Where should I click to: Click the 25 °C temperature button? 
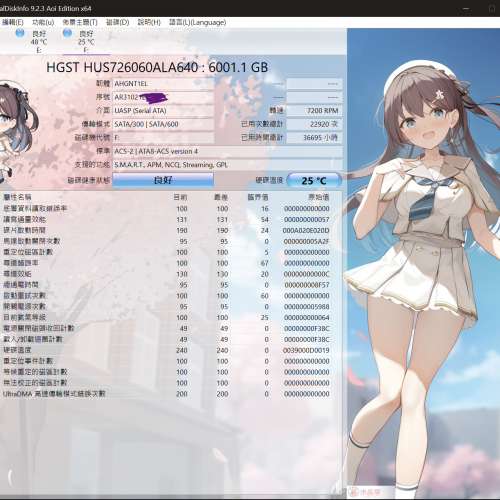coord(314,181)
